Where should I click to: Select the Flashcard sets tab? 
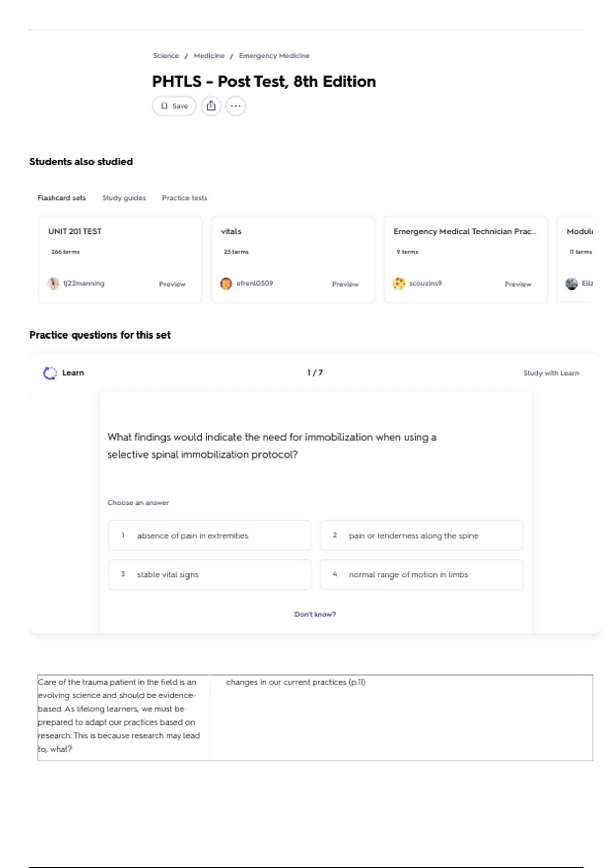coord(61,198)
